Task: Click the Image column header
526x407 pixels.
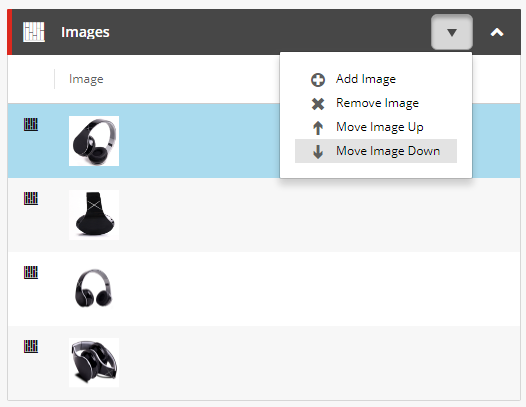Action: click(86, 79)
